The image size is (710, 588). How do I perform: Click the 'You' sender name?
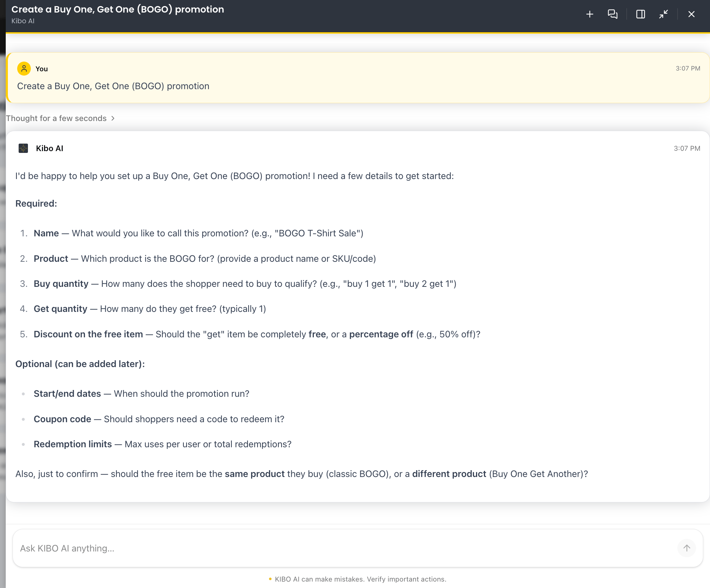click(x=42, y=69)
